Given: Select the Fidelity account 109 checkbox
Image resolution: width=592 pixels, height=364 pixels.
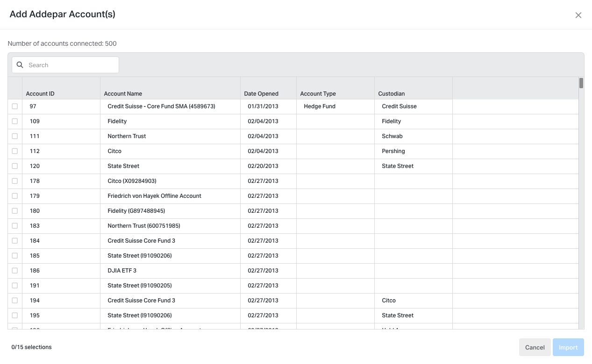Looking at the screenshot, I should tap(15, 121).
